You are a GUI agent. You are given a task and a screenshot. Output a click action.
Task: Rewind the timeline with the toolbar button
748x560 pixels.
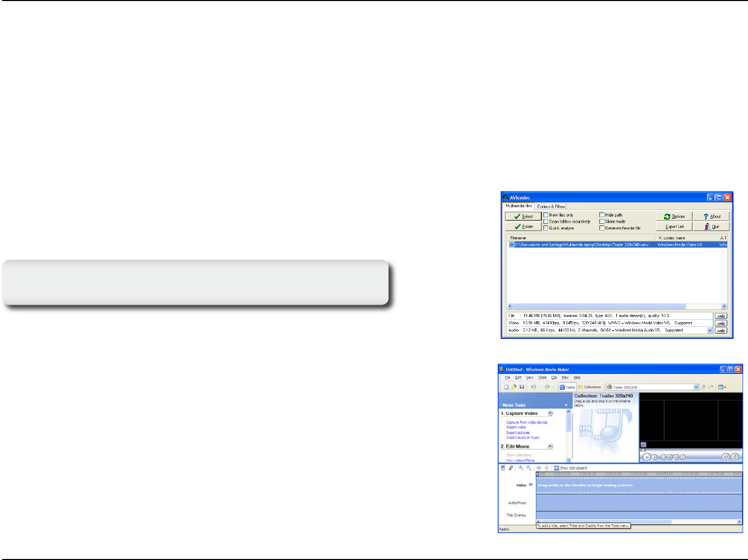539,468
